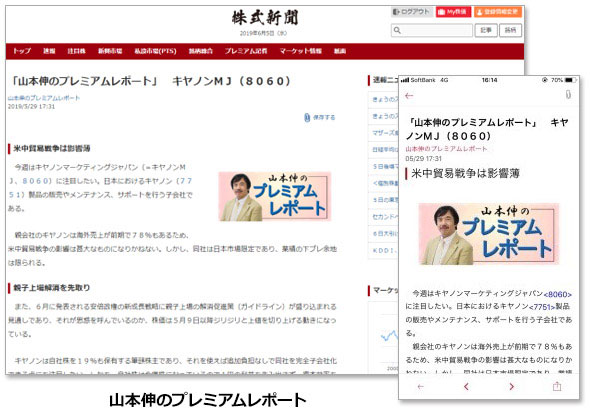Image resolution: width=590 pixels, height=420 pixels.
Task: Select the プレミアム記事 navigation tab
Action: pos(246,51)
